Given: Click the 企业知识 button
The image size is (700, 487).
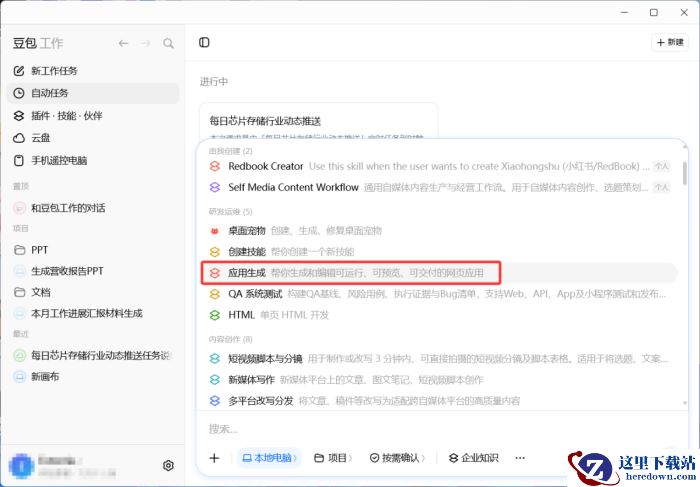Looking at the screenshot, I should (x=474, y=458).
